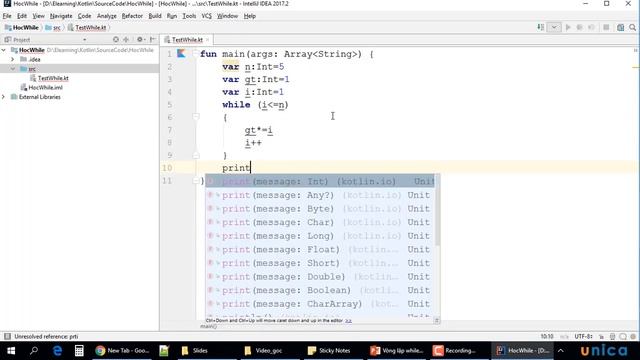The height and width of the screenshot is (360, 640).
Task: Choose print(message: Int) completion
Action: click(x=320, y=181)
